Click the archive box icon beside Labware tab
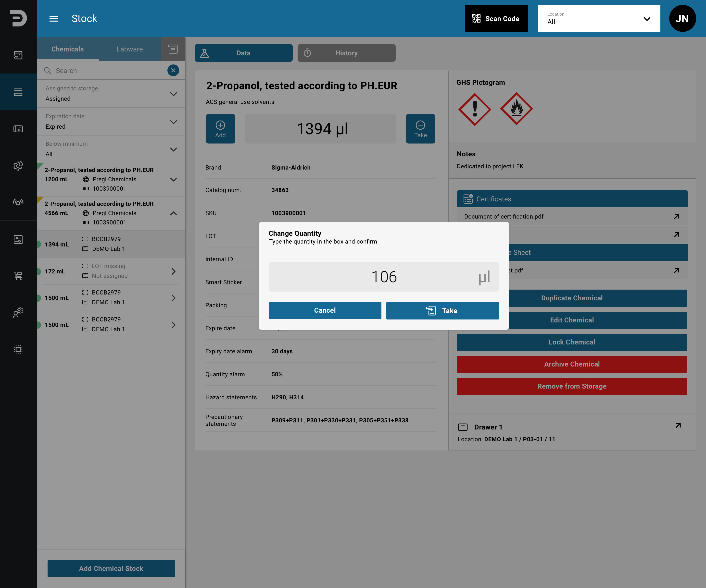 [x=173, y=49]
